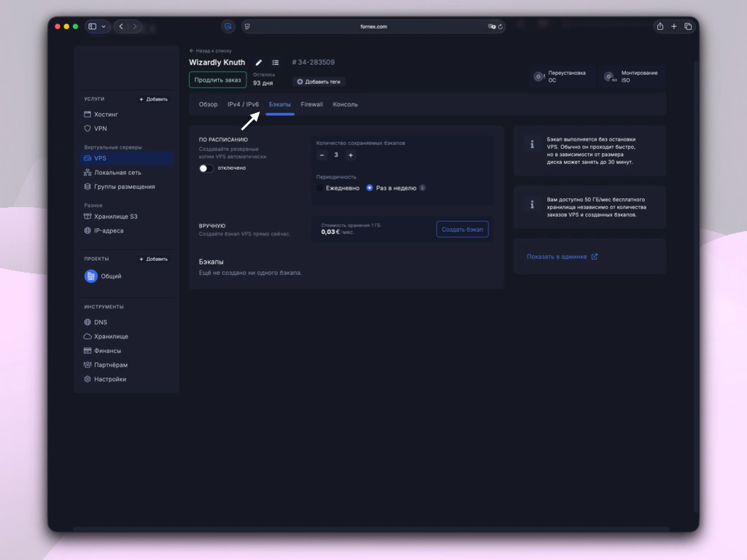Open the Safari sidebar dropdown chevron

(104, 26)
